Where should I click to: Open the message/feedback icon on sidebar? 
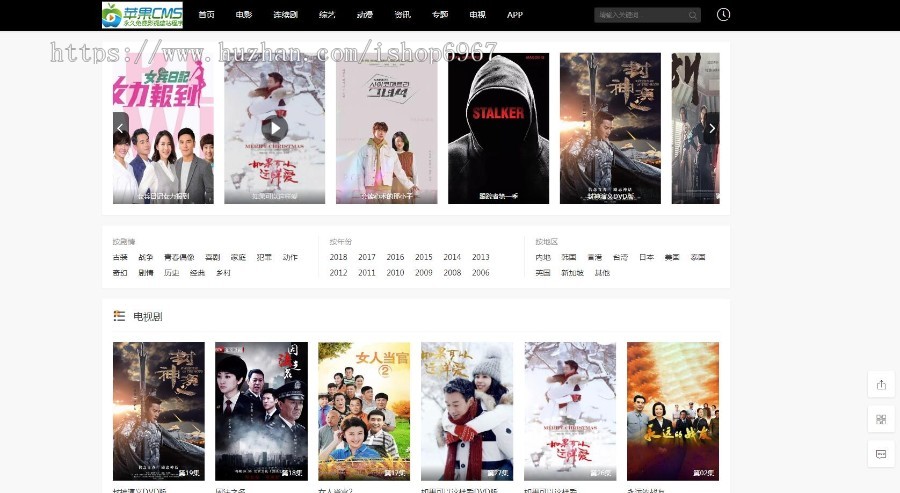pos(881,454)
